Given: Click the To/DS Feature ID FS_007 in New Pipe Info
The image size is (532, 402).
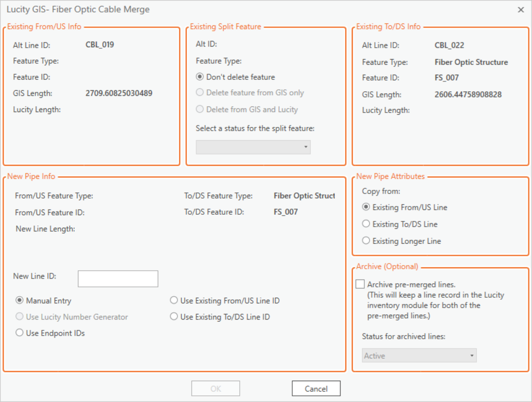Looking at the screenshot, I should (x=285, y=212).
